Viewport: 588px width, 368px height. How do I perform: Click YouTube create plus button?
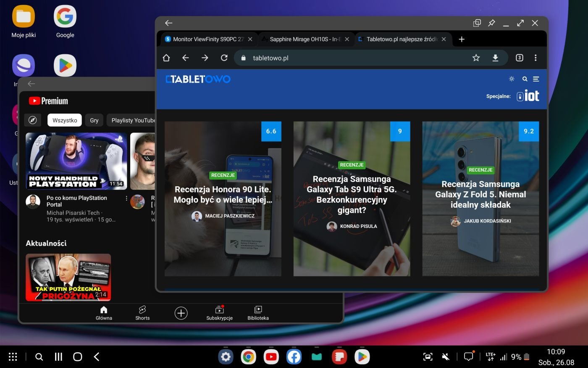click(x=181, y=313)
